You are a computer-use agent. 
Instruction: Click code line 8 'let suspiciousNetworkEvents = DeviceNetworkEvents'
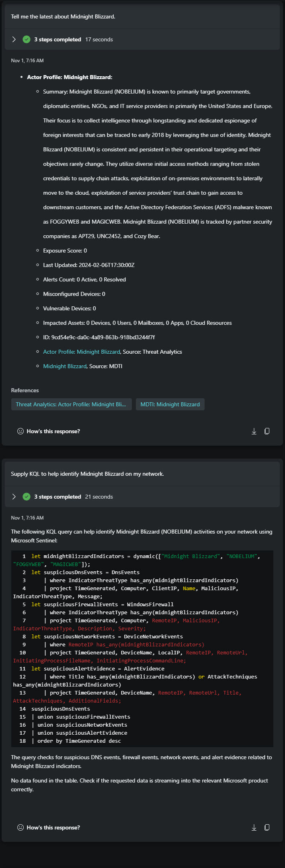pyautogui.click(x=107, y=636)
